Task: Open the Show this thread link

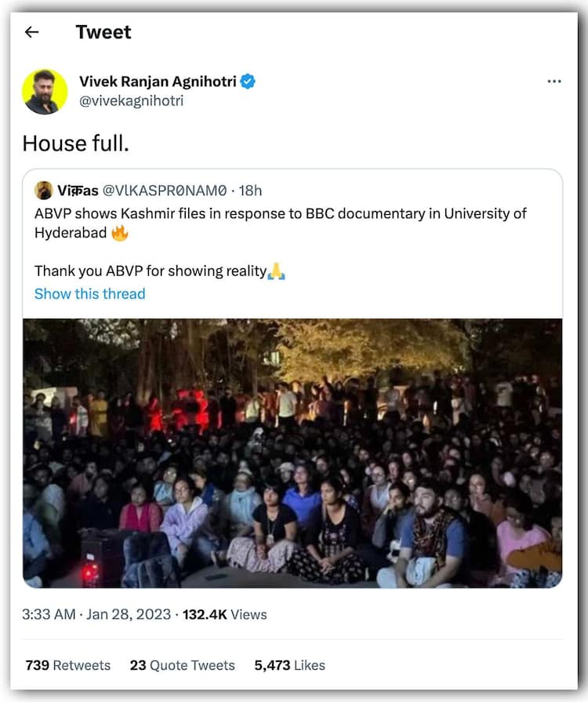Action: (x=89, y=293)
